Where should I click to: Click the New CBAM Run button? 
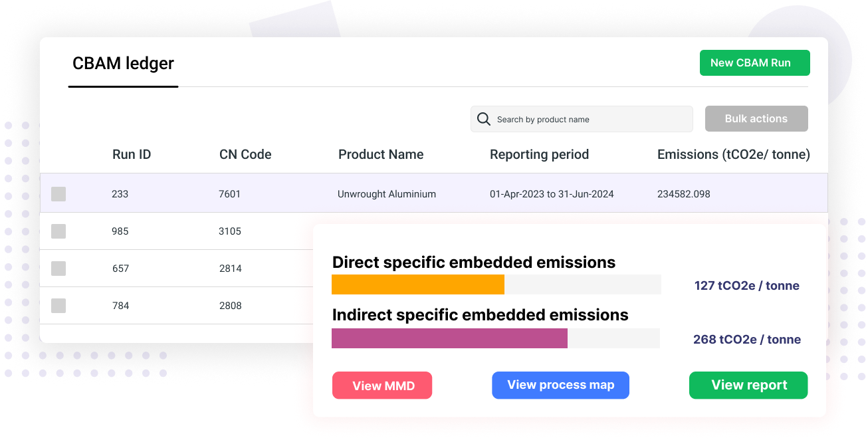click(754, 62)
